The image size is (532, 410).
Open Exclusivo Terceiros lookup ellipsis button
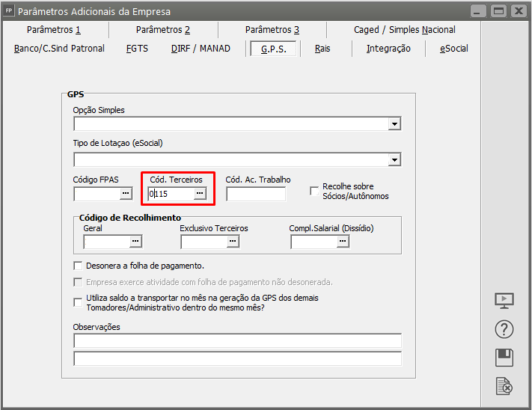(233, 242)
